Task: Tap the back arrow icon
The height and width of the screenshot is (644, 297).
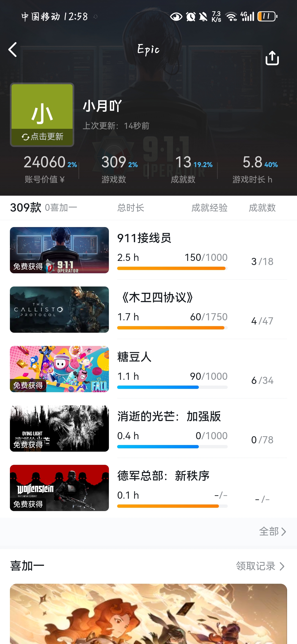Action: pos(13,50)
